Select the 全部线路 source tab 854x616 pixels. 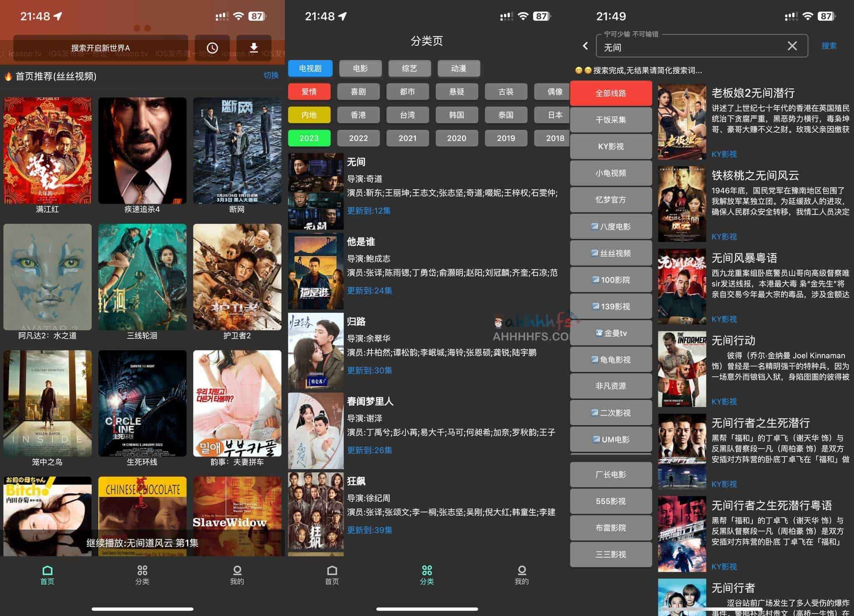coord(611,93)
